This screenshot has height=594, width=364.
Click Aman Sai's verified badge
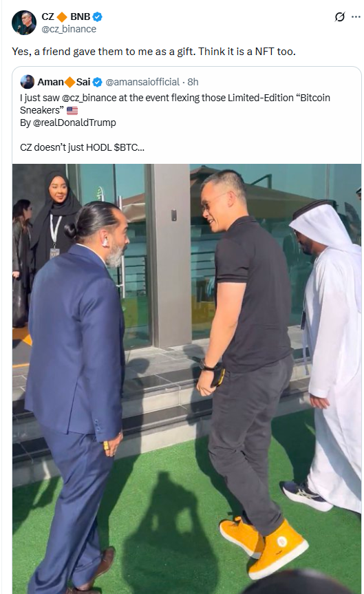pyautogui.click(x=97, y=82)
